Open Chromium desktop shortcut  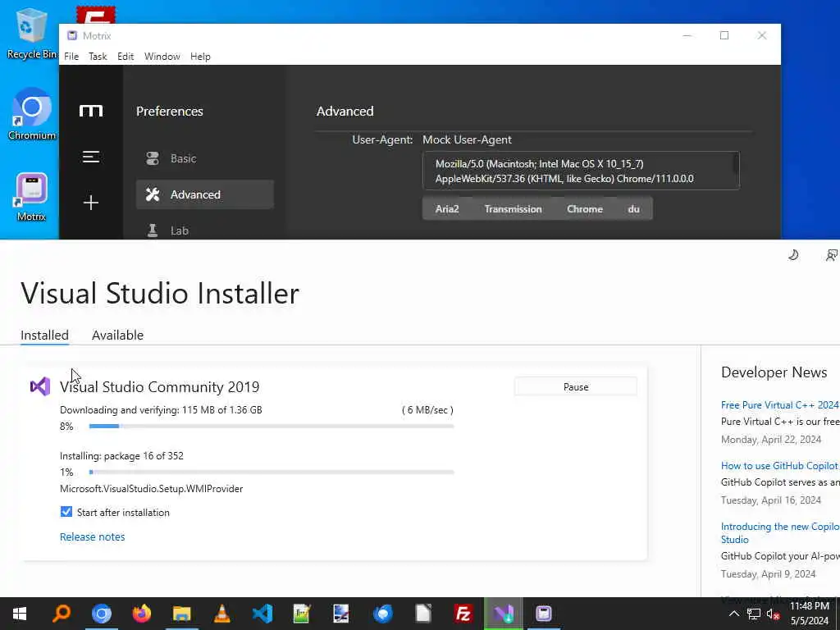pyautogui.click(x=32, y=114)
